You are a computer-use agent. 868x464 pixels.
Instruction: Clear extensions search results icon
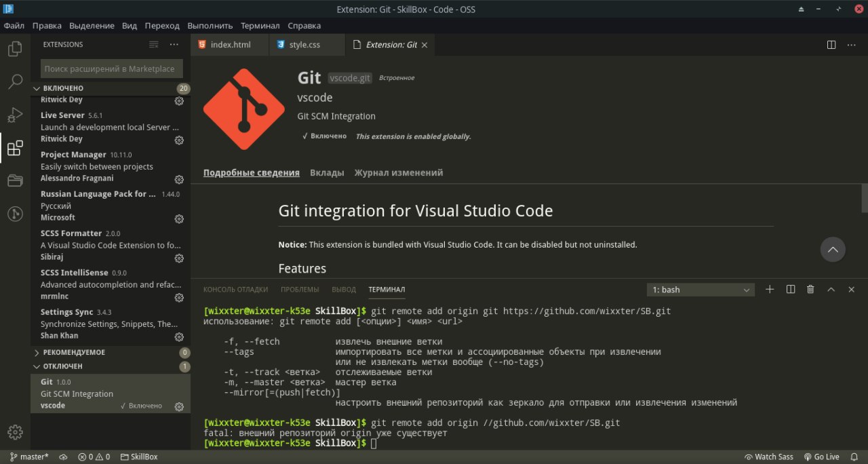(x=154, y=44)
